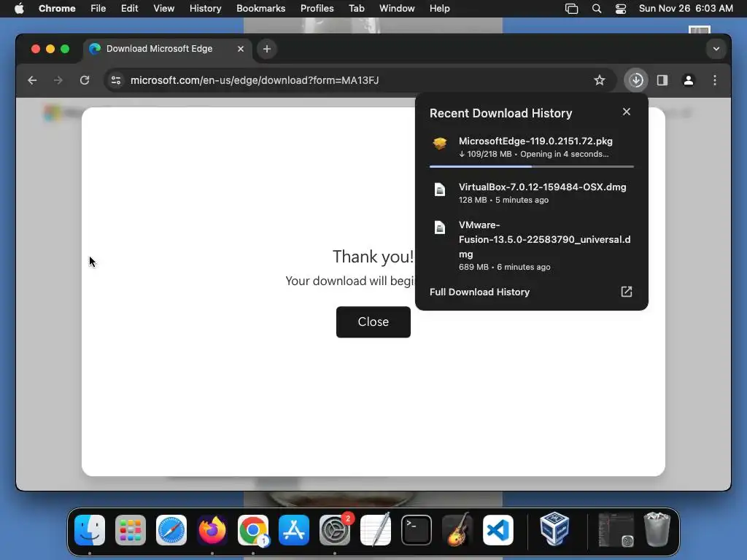The width and height of the screenshot is (747, 560).
Task: Open Full Download History external link icon
Action: [x=627, y=292]
